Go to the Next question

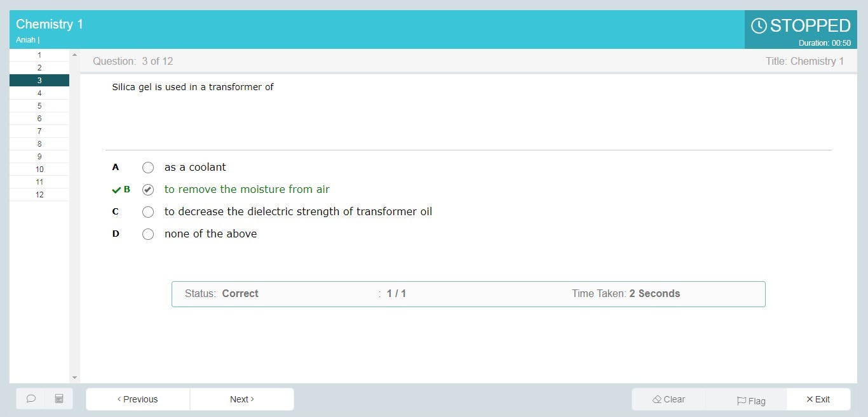pos(241,399)
